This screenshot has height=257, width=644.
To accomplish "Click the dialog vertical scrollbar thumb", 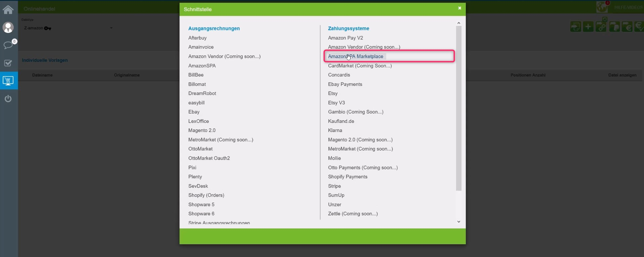I will coord(459,108).
